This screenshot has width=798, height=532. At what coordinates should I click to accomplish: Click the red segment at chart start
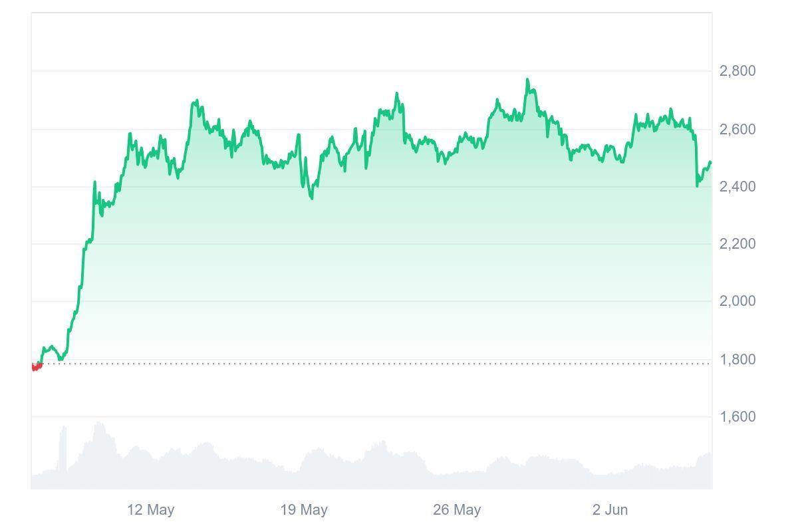point(37,366)
